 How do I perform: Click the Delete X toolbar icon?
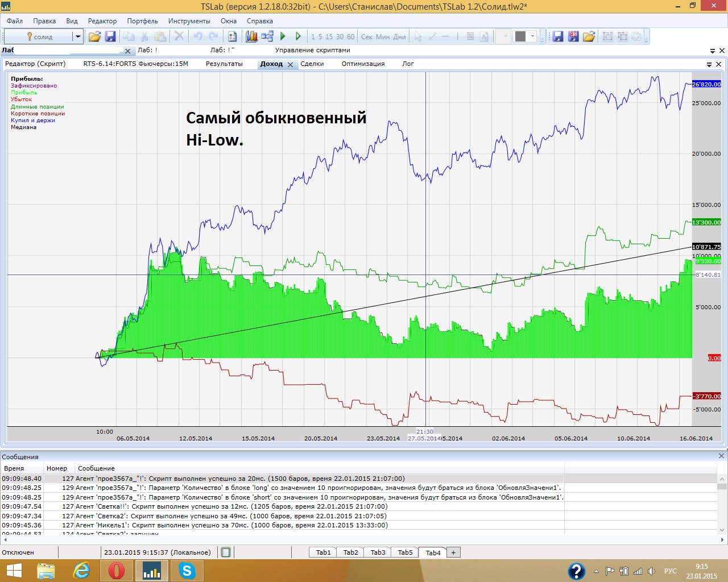(179, 36)
